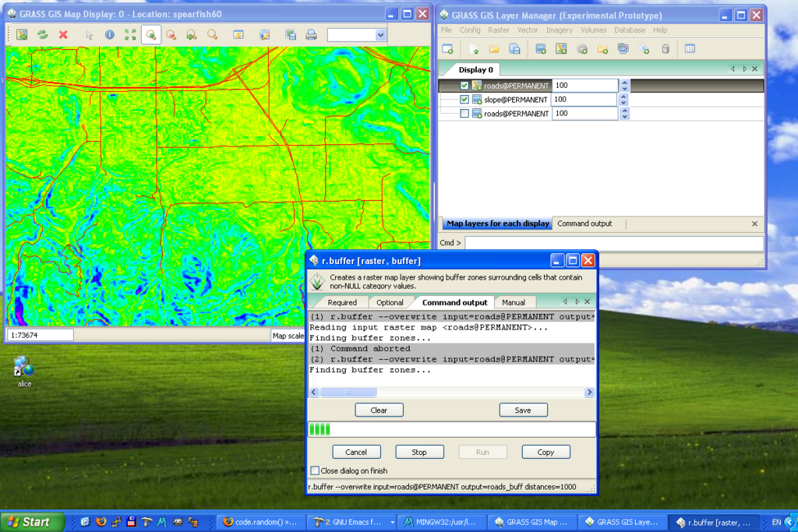Viewport: 798px width, 532px height.
Task: Enable Close dialog on finish checkbox
Action: 315,470
